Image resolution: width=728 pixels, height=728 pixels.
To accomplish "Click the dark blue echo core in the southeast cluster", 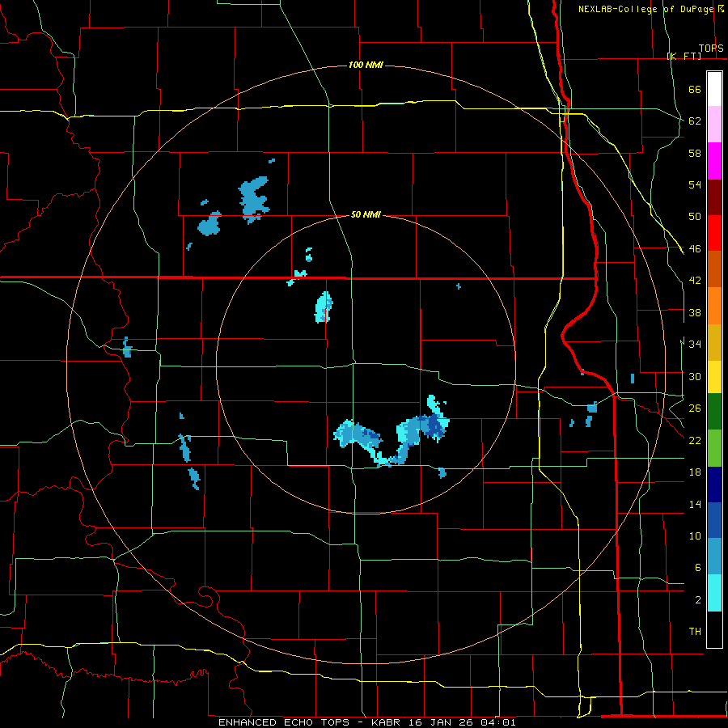I will click(x=434, y=426).
